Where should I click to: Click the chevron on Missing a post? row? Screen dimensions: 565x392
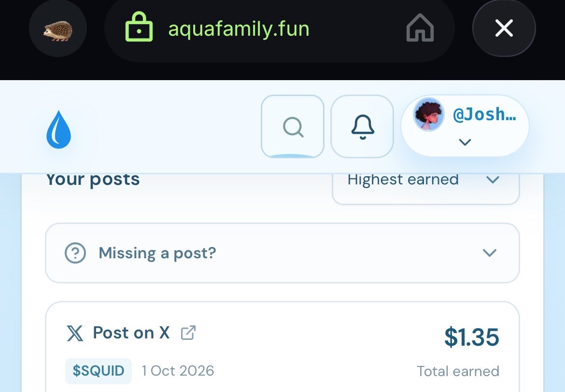pos(489,253)
